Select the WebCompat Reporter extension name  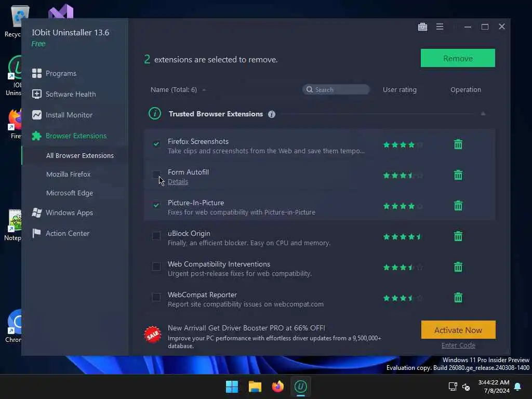tap(202, 295)
